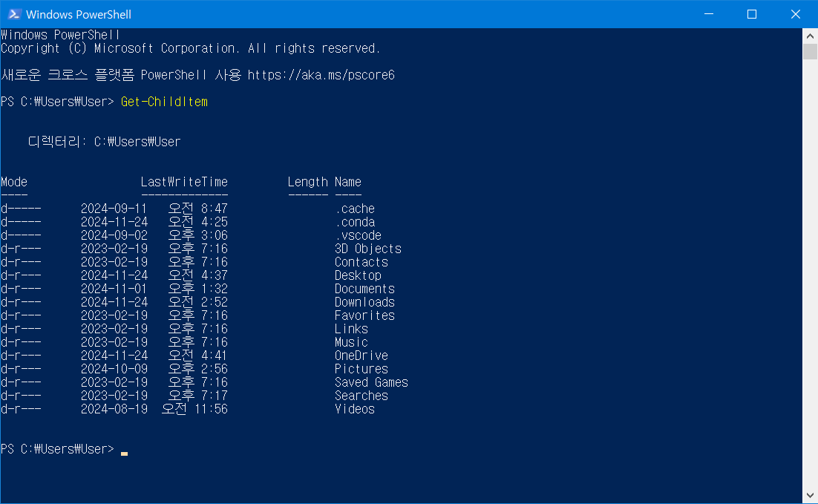Click the PowerShell icon in the title bar
Screen dimensions: 818x504
(x=15, y=14)
